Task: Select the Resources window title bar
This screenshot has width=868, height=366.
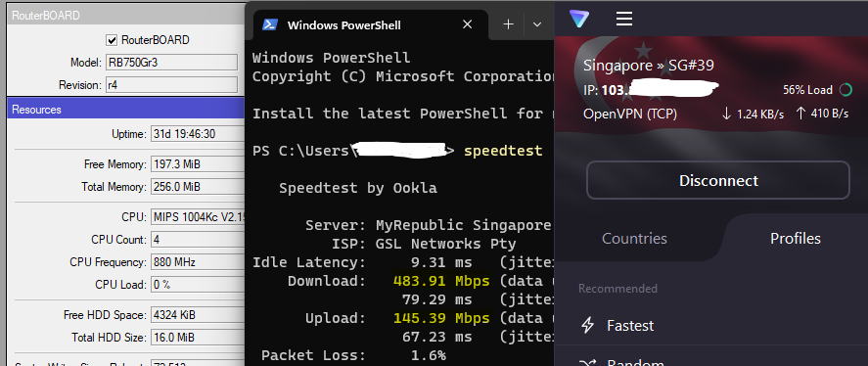Action: click(125, 110)
